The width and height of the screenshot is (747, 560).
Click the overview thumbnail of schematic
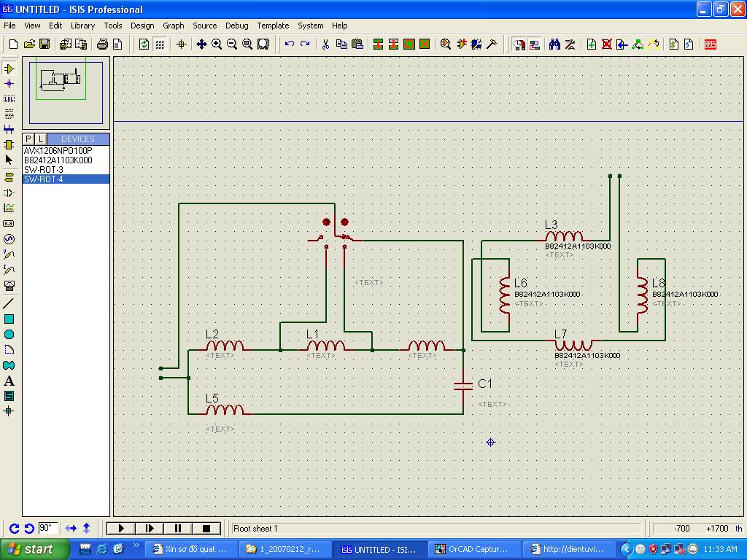point(66,90)
